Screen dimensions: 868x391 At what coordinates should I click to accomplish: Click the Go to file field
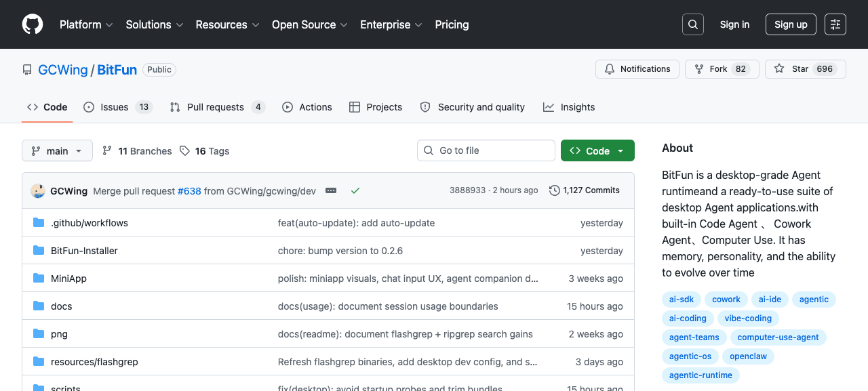(x=486, y=150)
